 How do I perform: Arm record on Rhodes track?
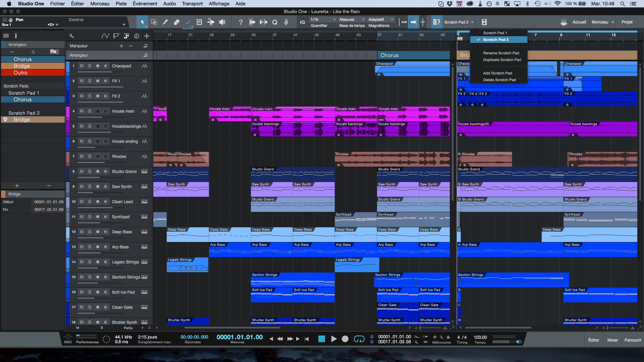pyautogui.click(x=98, y=157)
